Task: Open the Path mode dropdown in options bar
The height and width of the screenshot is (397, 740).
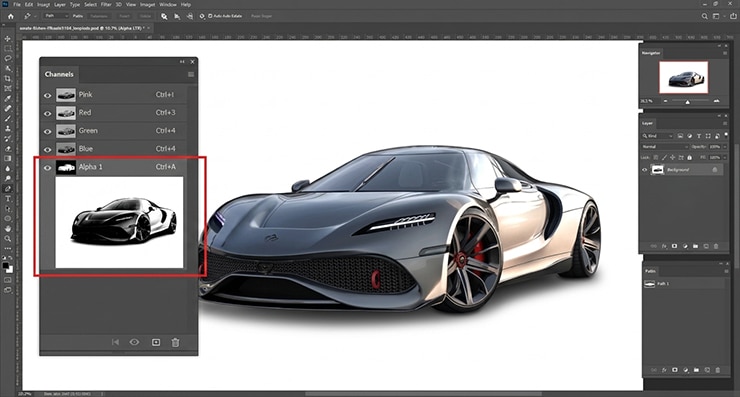Action: [57, 16]
